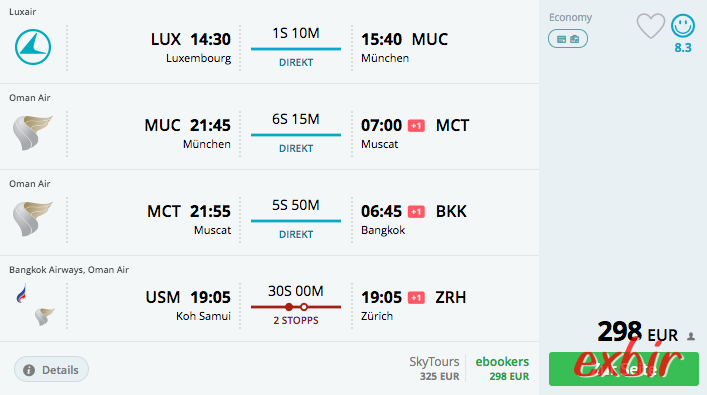Image resolution: width=707 pixels, height=395 pixels.
Task: Click the +1 day badge beside MCT
Action: click(416, 126)
